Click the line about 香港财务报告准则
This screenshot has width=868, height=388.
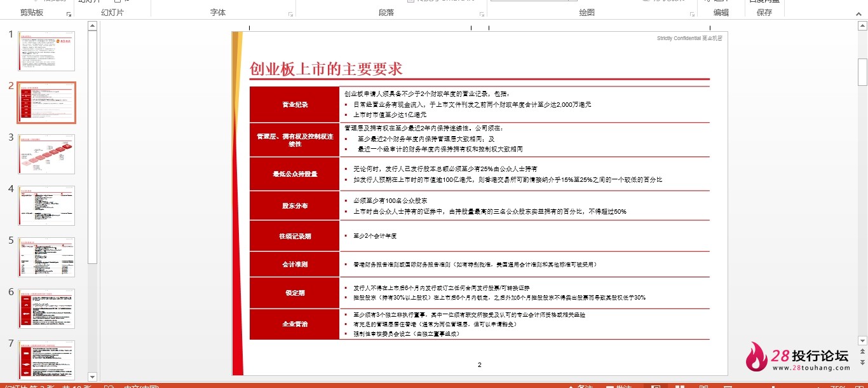coord(475,264)
